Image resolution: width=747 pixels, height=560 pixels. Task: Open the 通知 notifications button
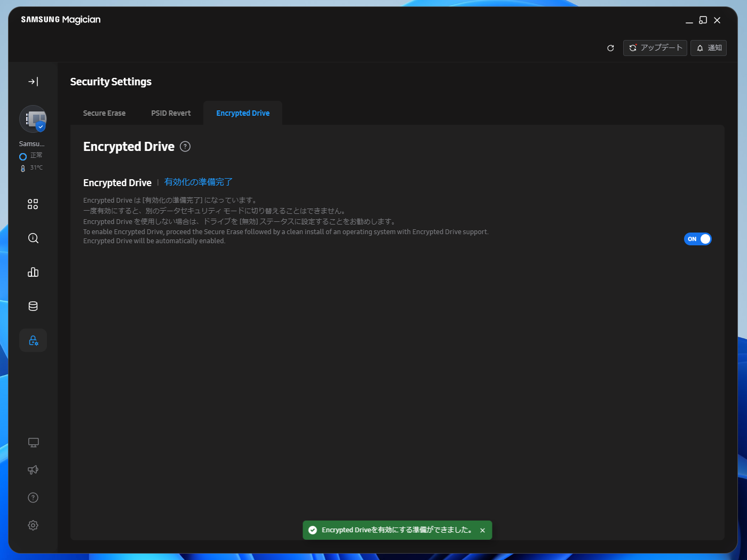coord(709,48)
